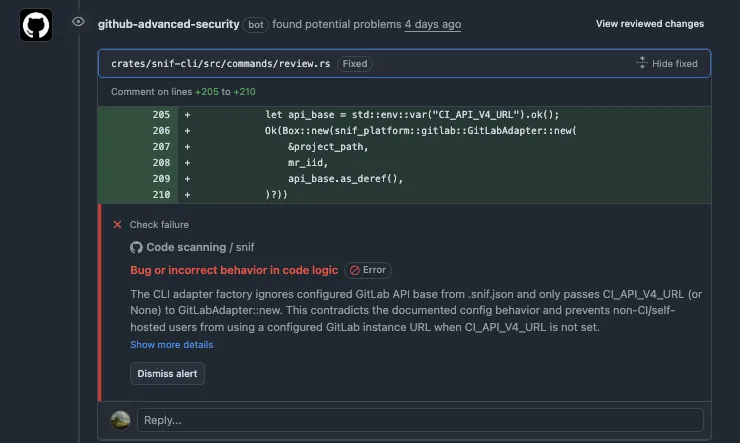Click line number 207
The height and width of the screenshot is (443, 740).
(161, 147)
